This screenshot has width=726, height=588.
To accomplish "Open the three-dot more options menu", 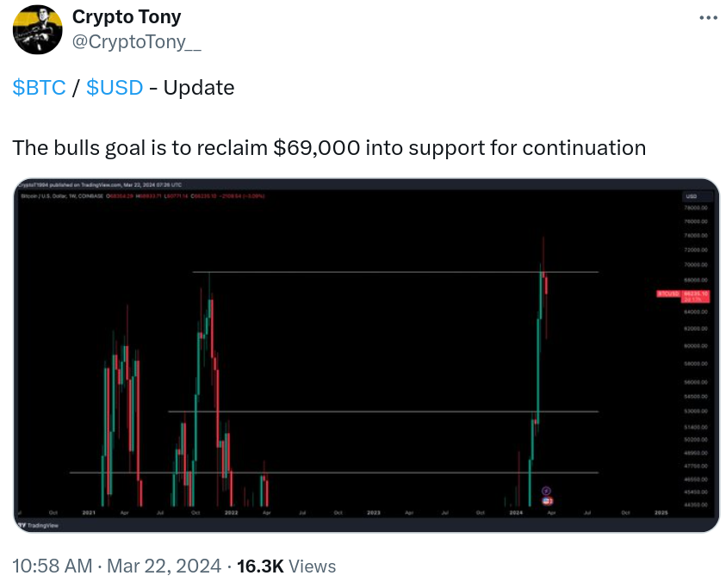I will pos(708,18).
